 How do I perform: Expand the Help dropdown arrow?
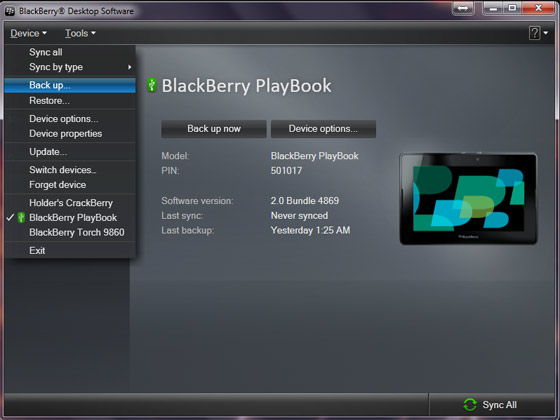click(x=546, y=33)
